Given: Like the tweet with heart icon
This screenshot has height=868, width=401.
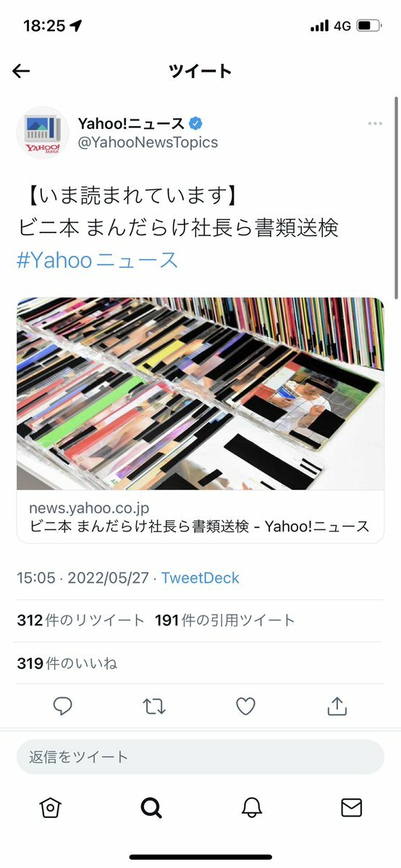Looking at the screenshot, I should [x=246, y=707].
